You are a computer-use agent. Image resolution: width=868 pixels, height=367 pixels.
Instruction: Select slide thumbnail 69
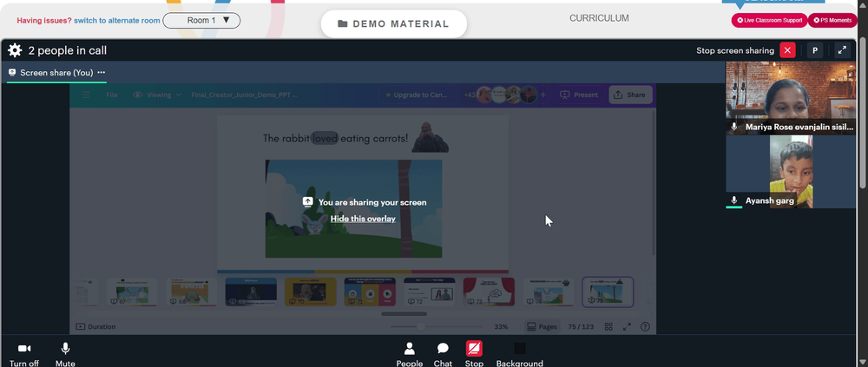pos(251,292)
